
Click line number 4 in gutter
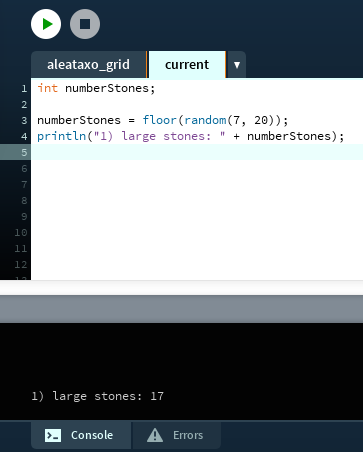24,136
